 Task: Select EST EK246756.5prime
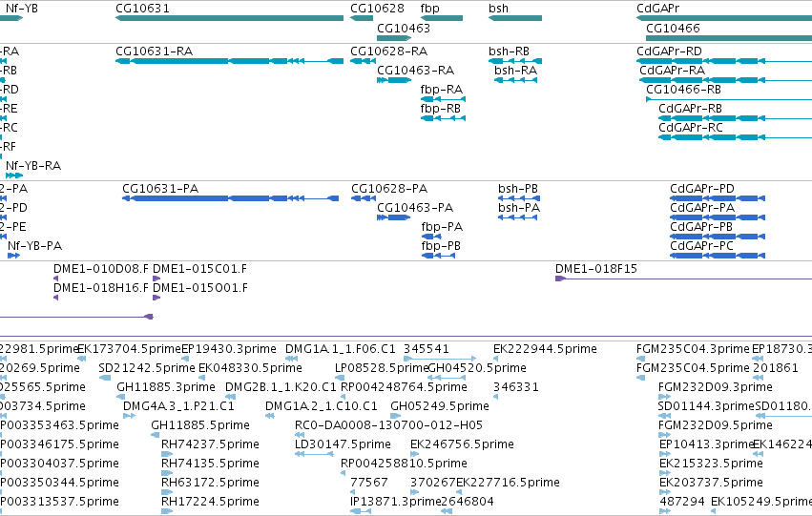click(414, 454)
